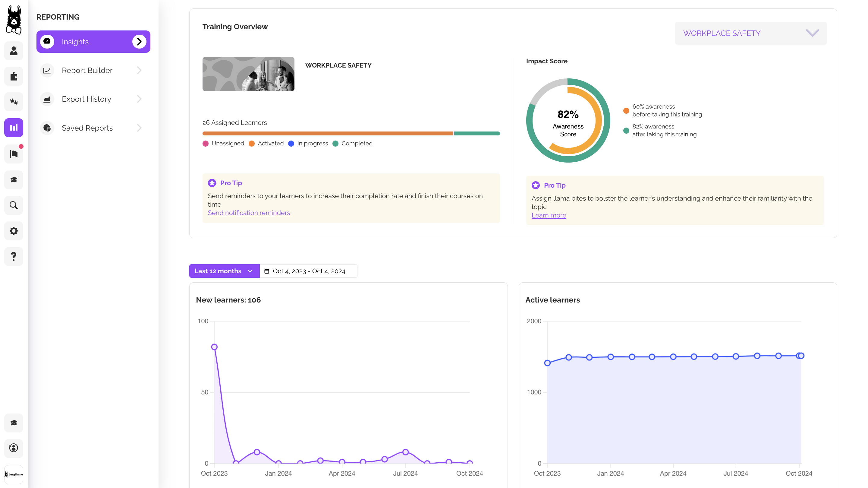Click the llama logo at top
Viewport: 868px width, 488px height.
[x=14, y=20]
